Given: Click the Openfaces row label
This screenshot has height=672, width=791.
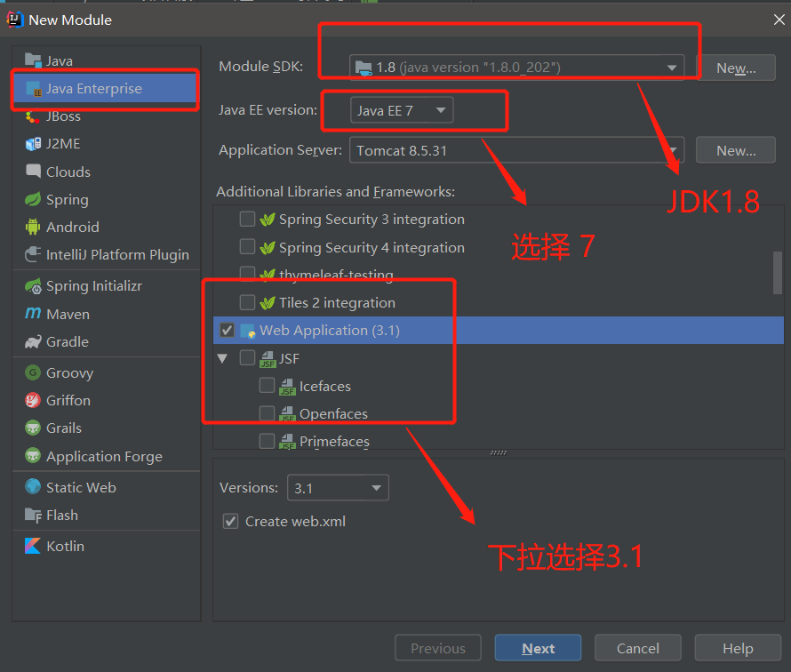Looking at the screenshot, I should tap(333, 413).
